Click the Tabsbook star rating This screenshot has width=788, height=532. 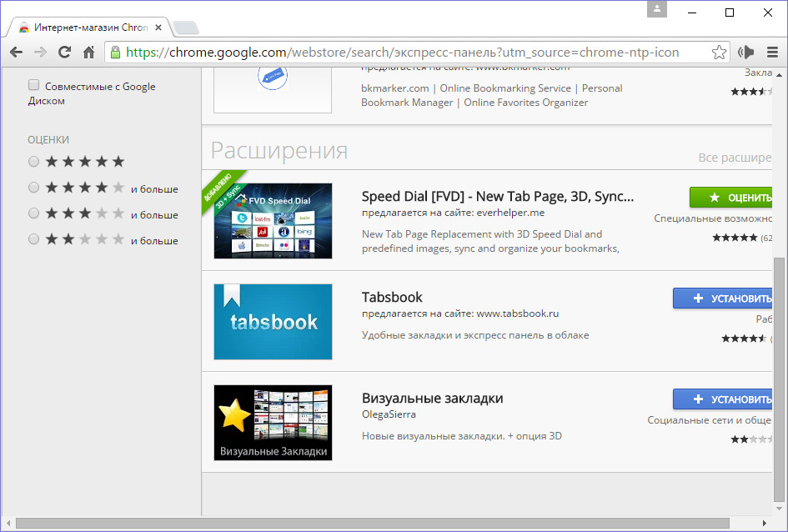tap(745, 339)
